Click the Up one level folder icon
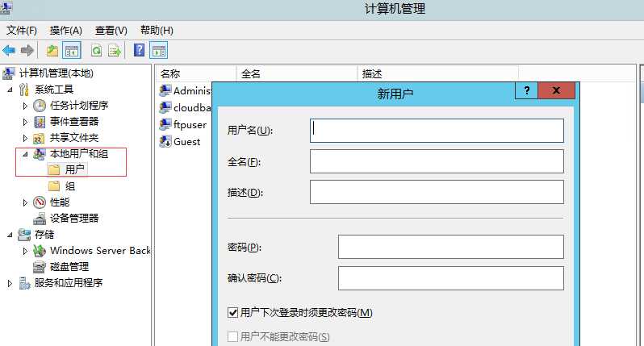This screenshot has width=644, height=346. click(x=52, y=51)
